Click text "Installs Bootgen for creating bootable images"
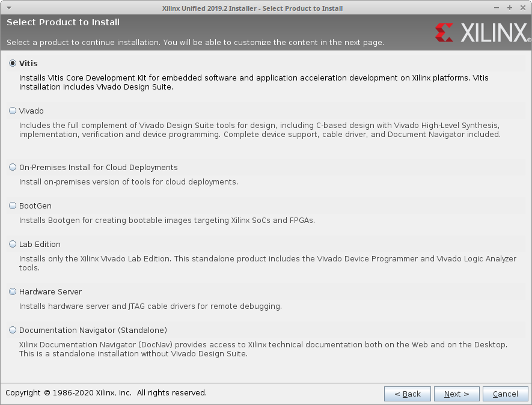This screenshot has width=532, height=405. click(167, 221)
